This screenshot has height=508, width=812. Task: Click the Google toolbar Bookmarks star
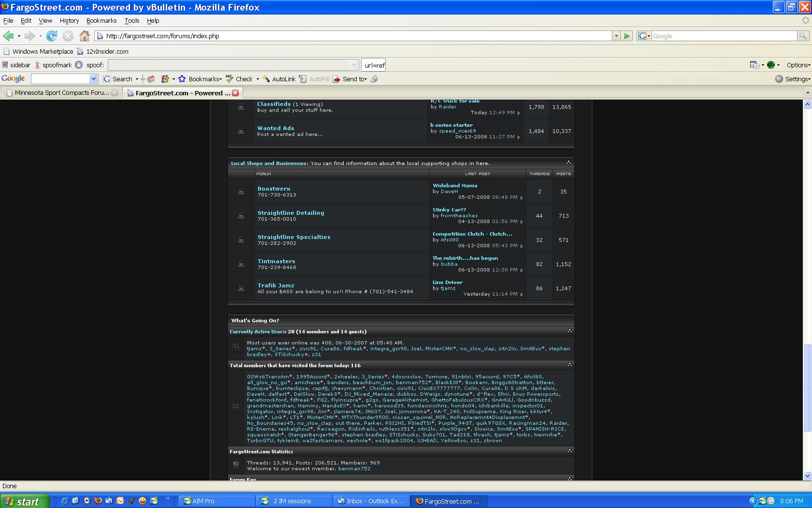click(x=182, y=79)
